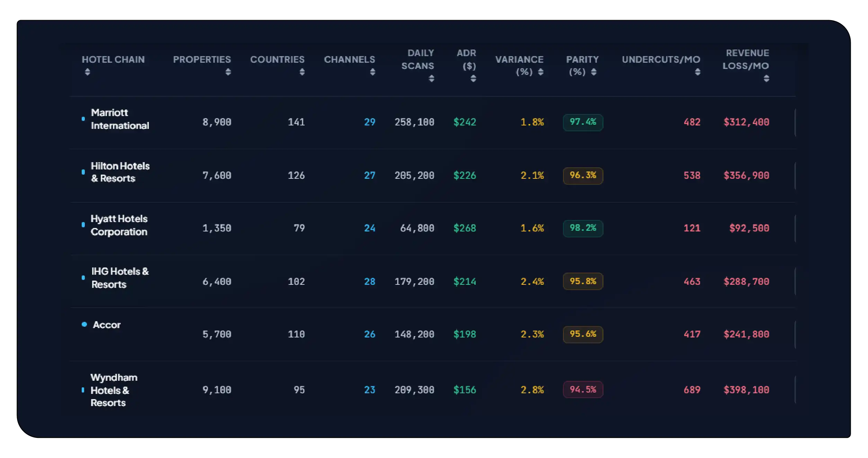Image resolution: width=868 pixels, height=458 pixels.
Task: Click the Channels column header label
Action: pos(349,60)
